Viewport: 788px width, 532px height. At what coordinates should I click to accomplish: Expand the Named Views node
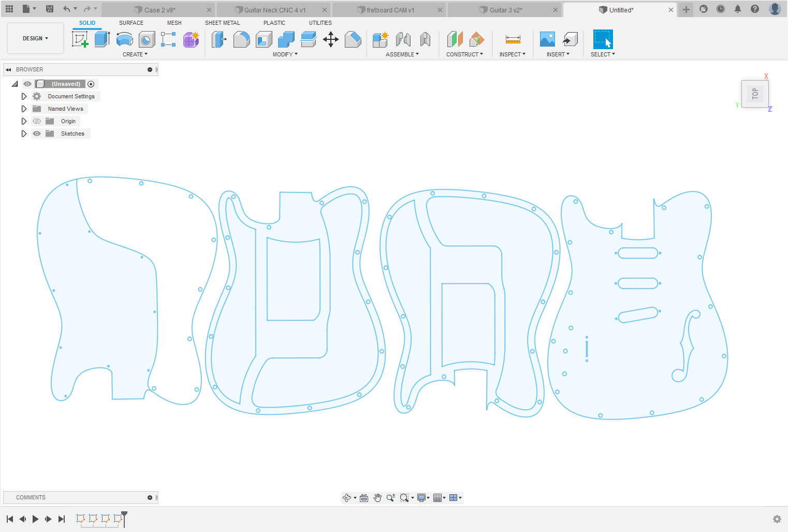[x=24, y=109]
